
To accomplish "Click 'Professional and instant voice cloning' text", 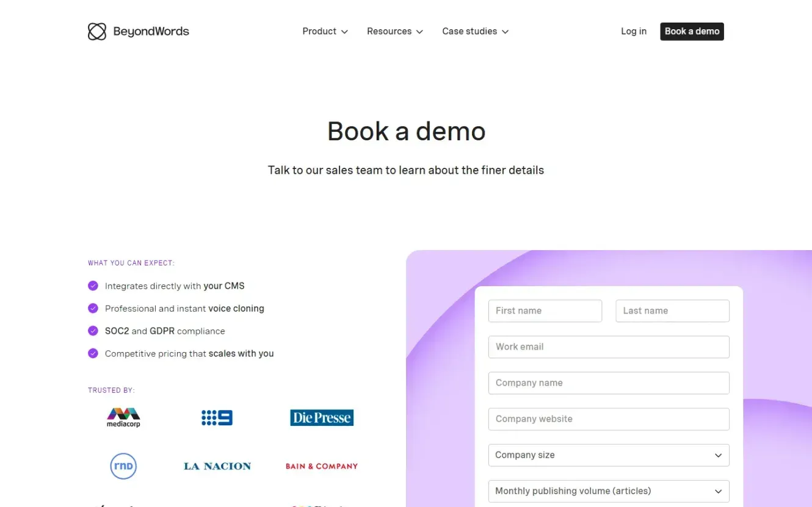I will [184, 309].
